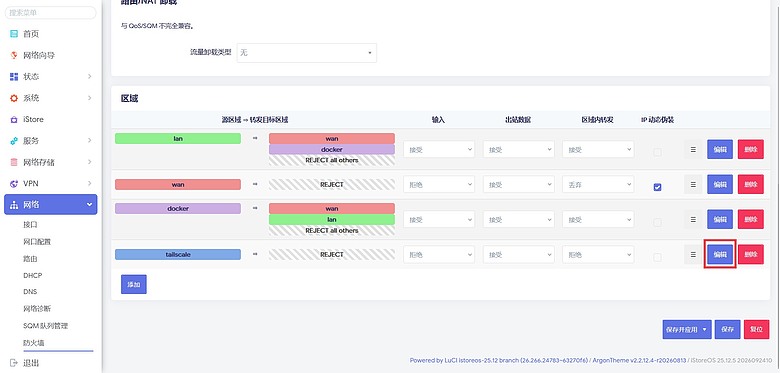Open the 区域内转发 dropdown for wan zone
Image resolution: width=780 pixels, height=373 pixels.
coord(598,185)
